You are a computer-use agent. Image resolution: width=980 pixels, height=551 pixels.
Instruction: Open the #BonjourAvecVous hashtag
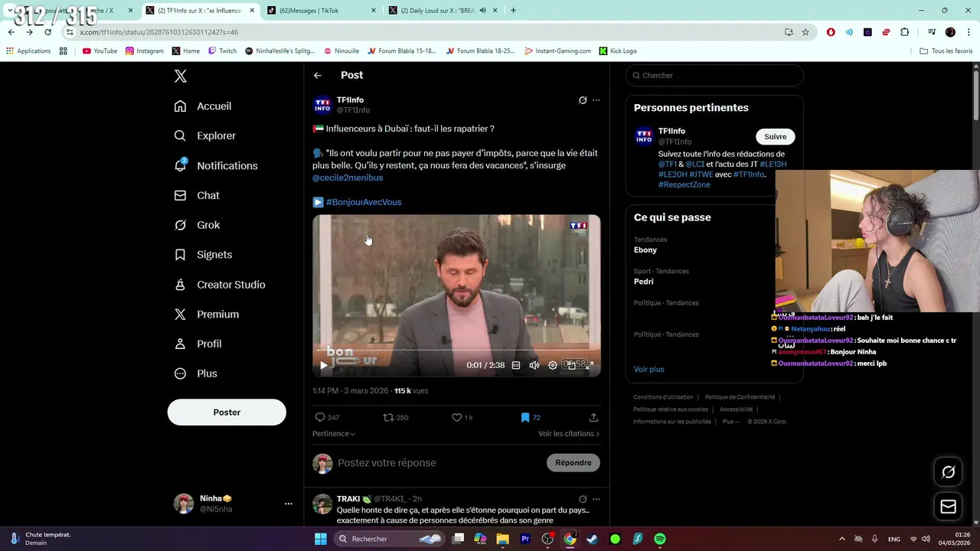point(364,202)
